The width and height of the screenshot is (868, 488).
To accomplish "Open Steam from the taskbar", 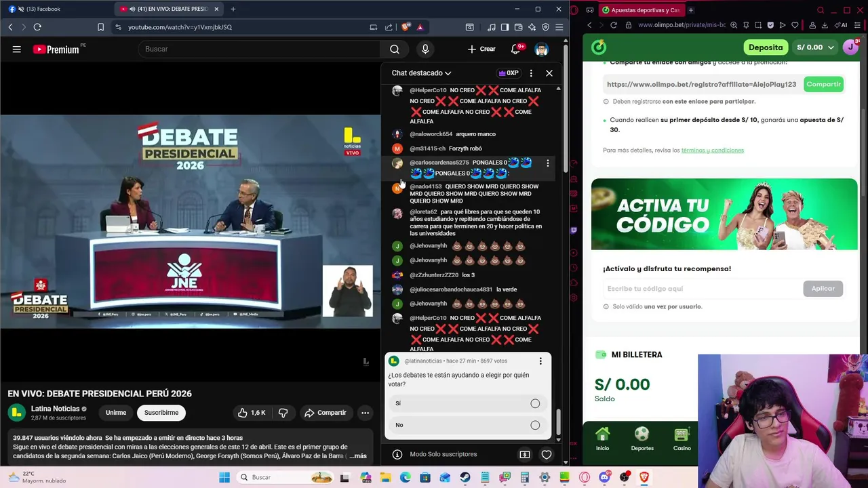I will (x=465, y=477).
